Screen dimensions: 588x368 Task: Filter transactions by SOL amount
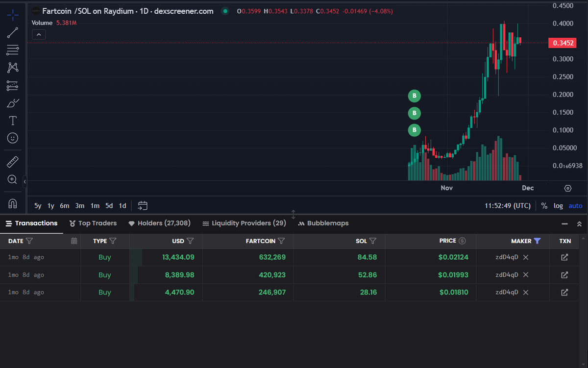coord(373,241)
